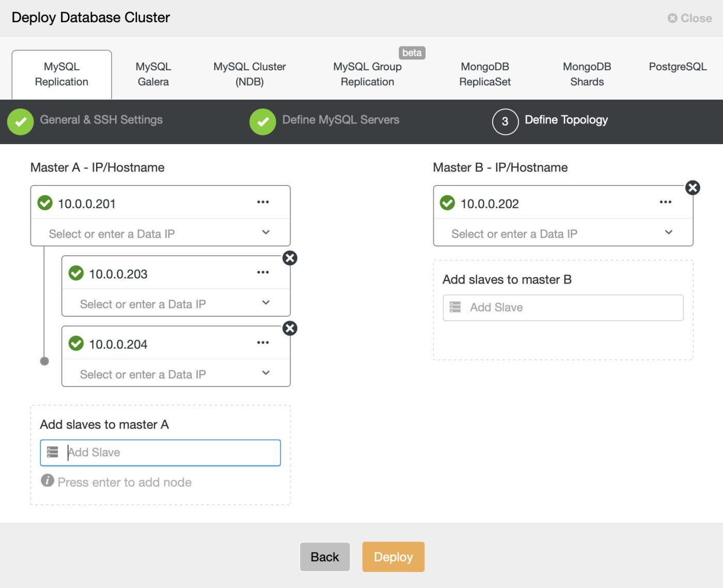
Task: Open the options menu for master 10.0.0.201
Action: [x=263, y=202]
